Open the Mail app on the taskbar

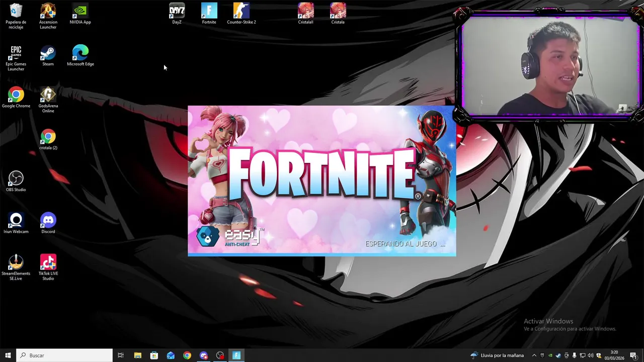click(171, 355)
